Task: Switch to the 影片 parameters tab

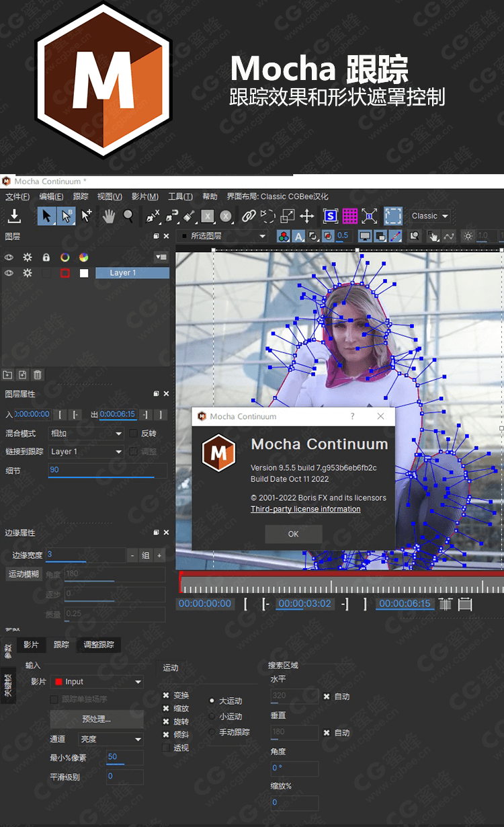Action: (31, 644)
